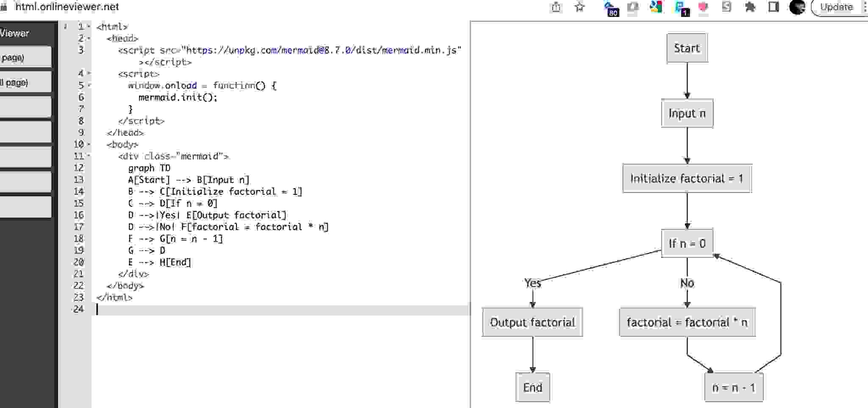Click the Start node in the flowchart

[687, 48]
